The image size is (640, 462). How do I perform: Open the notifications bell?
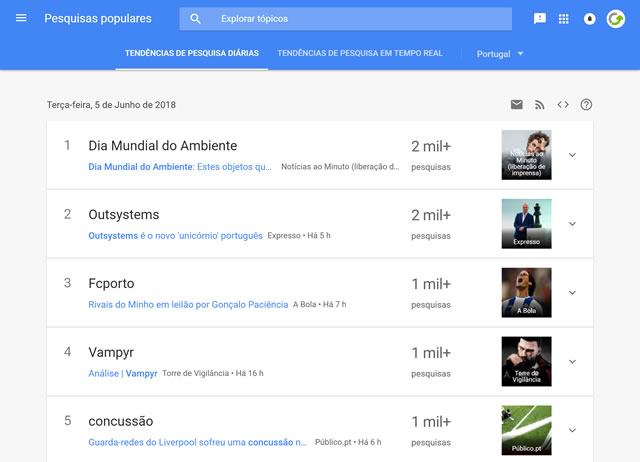tap(589, 19)
